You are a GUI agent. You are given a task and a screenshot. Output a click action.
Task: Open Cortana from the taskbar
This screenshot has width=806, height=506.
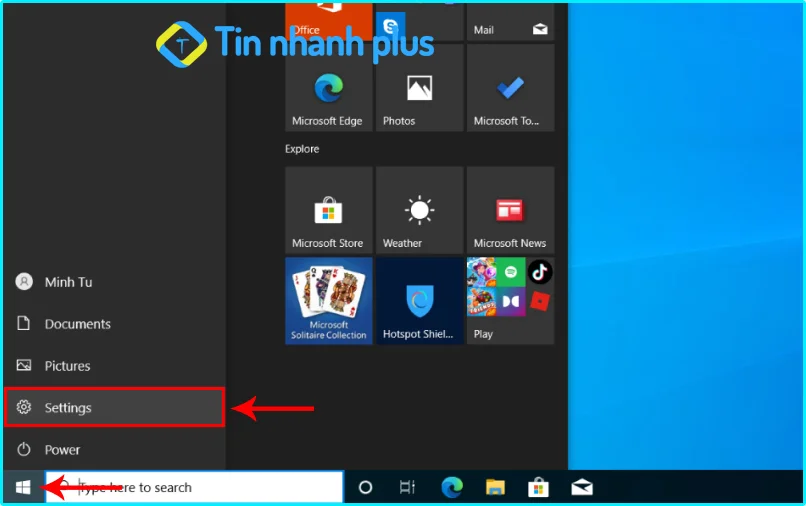365,487
